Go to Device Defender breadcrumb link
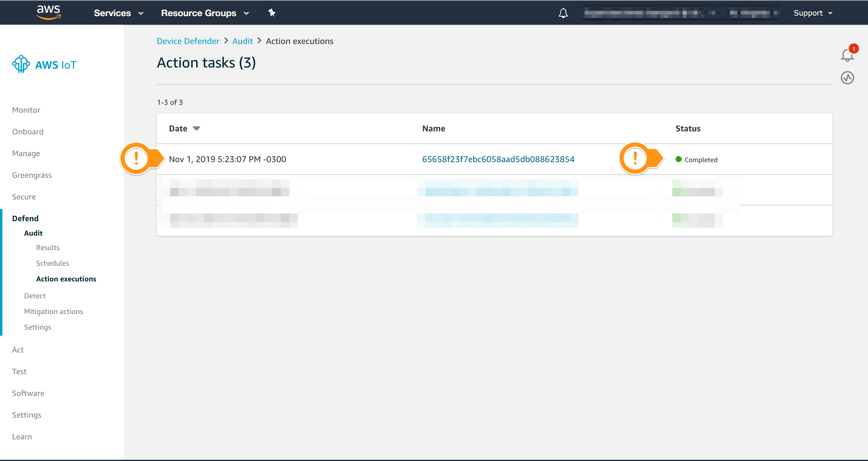Screen dimensions: 868x461 [x=188, y=41]
